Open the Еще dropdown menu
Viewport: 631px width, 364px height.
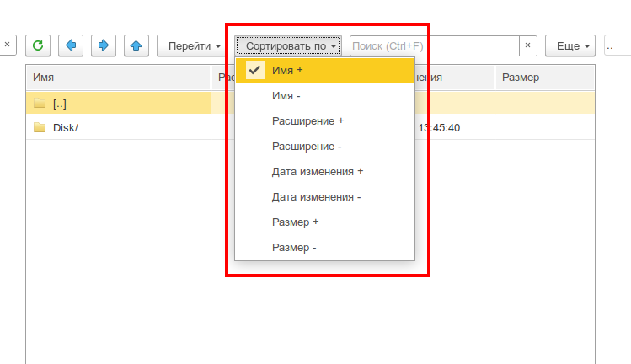point(570,45)
